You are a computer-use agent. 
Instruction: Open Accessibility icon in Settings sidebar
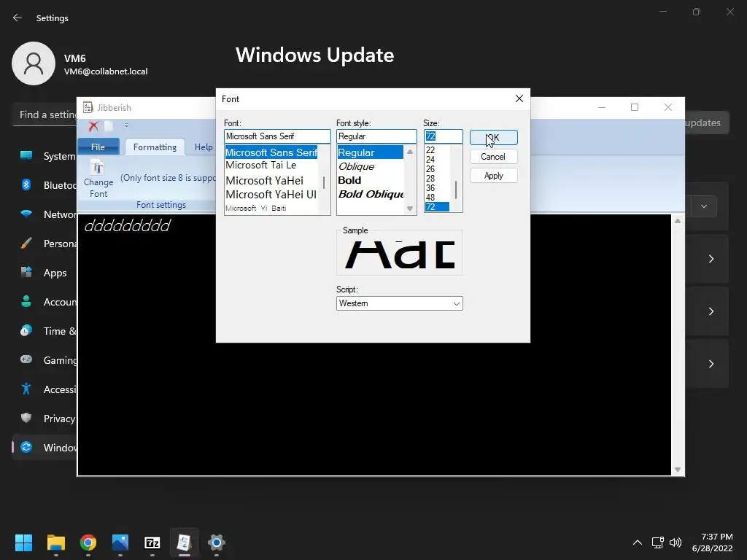click(x=26, y=389)
